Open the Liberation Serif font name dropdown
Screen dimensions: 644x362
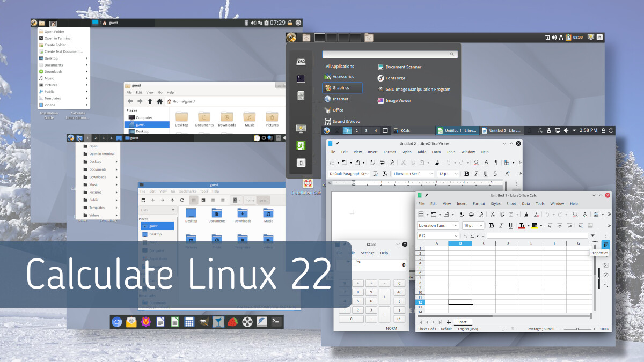[431, 174]
